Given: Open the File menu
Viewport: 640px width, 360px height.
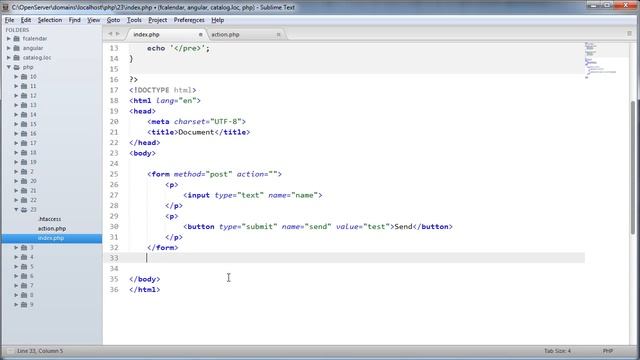Looking at the screenshot, I should pos(9,20).
